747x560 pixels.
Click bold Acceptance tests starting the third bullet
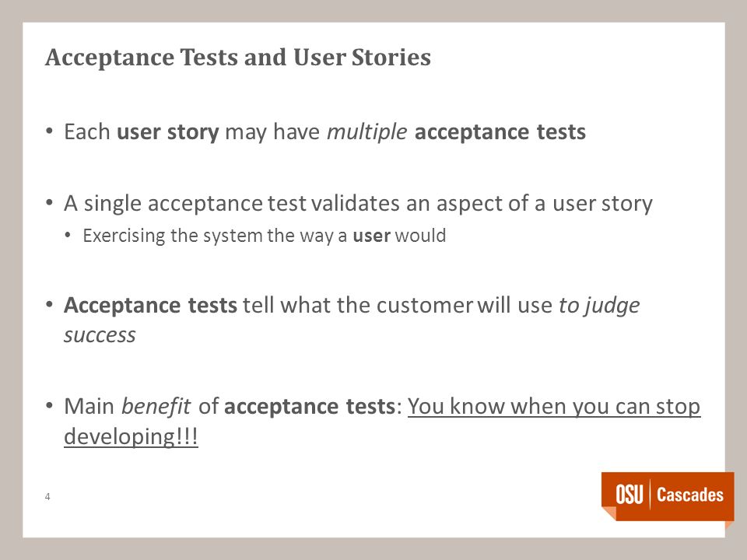tap(150, 305)
